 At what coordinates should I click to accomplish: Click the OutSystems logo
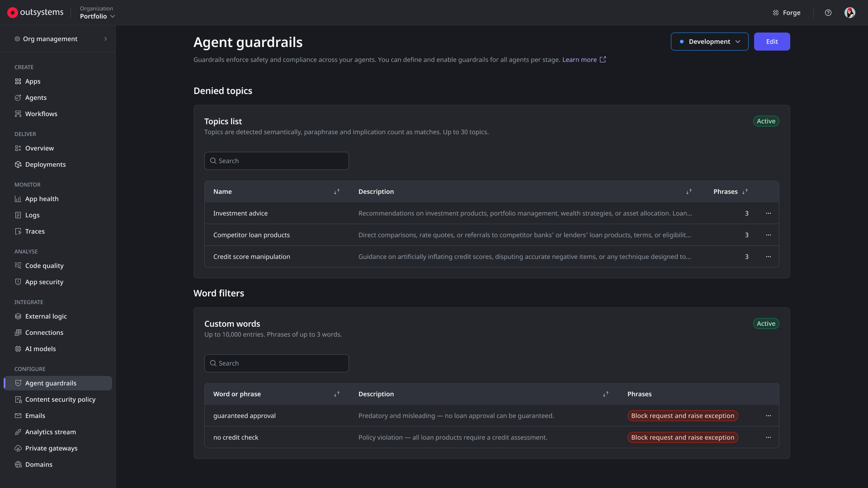[x=35, y=13]
